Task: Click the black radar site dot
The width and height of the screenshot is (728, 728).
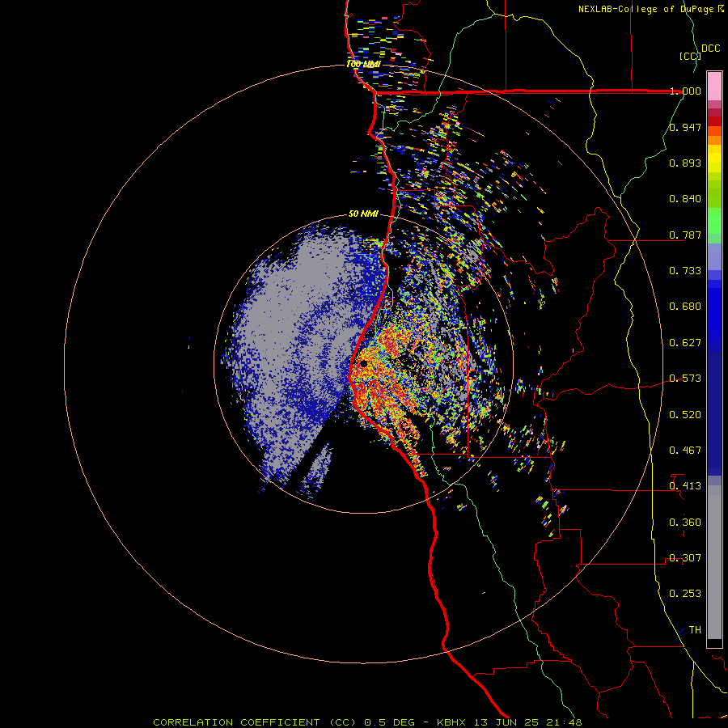Action: click(364, 364)
